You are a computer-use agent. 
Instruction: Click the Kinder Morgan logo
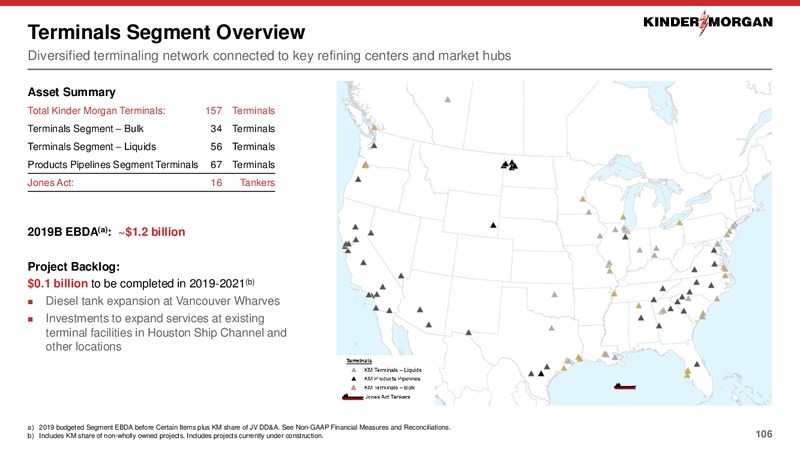[x=708, y=22]
